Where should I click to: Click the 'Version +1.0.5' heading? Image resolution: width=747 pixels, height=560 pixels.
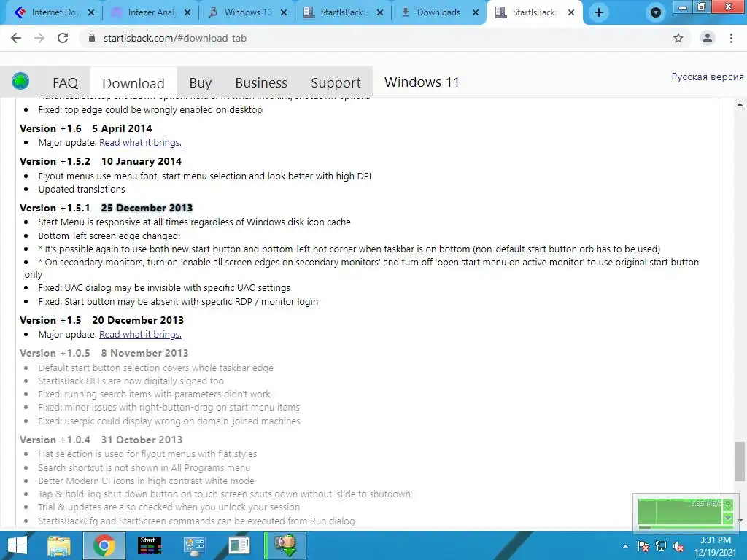coord(55,353)
